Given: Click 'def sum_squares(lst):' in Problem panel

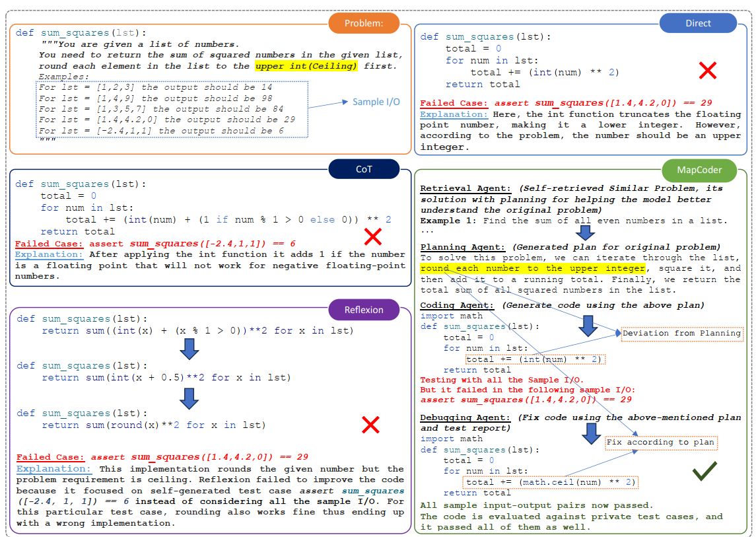Looking at the screenshot, I should (81, 33).
